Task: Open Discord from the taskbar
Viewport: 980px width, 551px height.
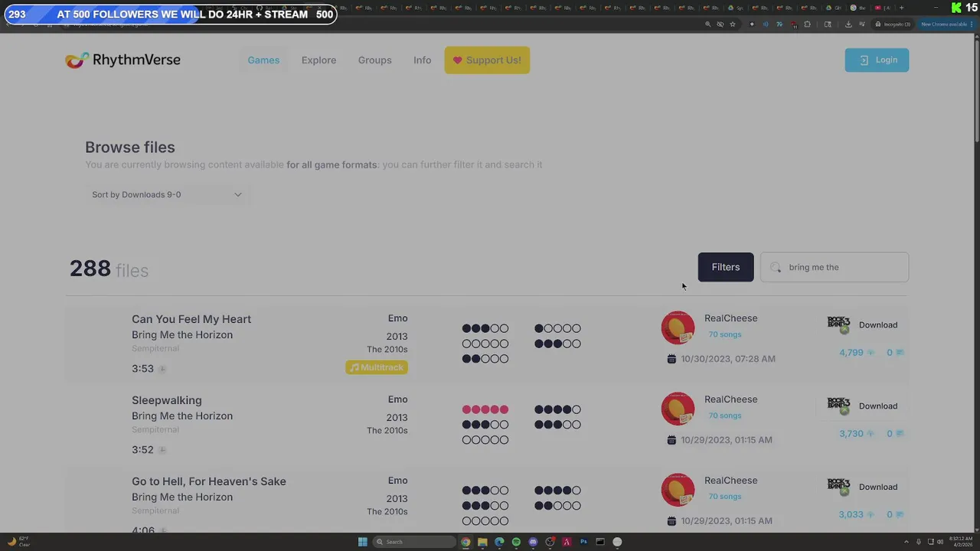Action: [x=533, y=542]
